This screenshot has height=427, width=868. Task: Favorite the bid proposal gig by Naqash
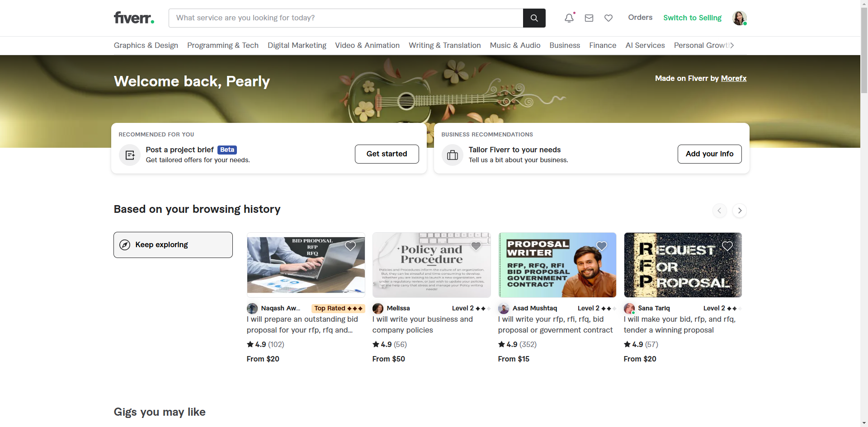(x=350, y=246)
